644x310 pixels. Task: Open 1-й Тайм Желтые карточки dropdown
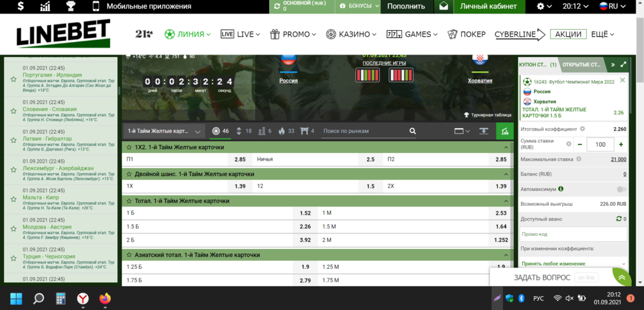164,131
